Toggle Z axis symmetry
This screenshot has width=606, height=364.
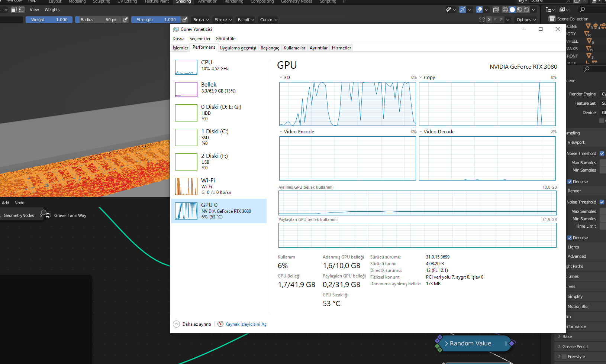click(x=501, y=20)
